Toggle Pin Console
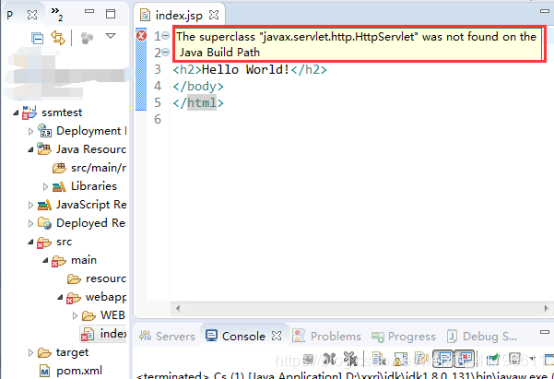554x379 pixels. [x=493, y=360]
